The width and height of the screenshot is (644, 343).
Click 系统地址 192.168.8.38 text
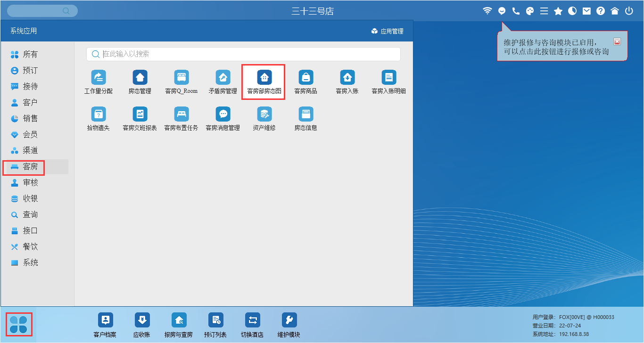pyautogui.click(x=561, y=334)
